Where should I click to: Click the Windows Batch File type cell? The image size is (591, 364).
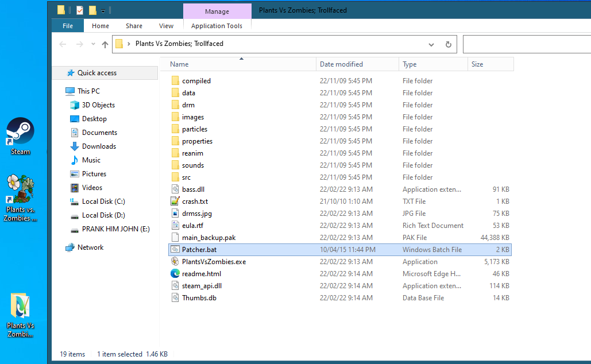click(x=432, y=249)
